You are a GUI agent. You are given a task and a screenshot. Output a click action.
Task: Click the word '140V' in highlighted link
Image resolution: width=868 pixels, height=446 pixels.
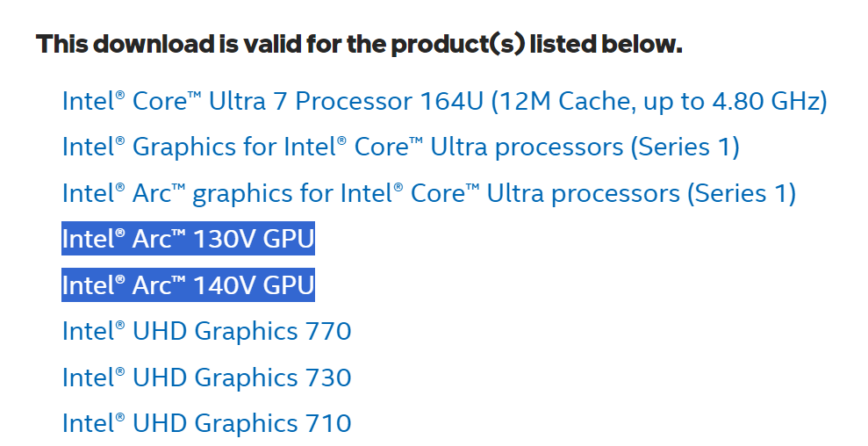[x=226, y=285]
